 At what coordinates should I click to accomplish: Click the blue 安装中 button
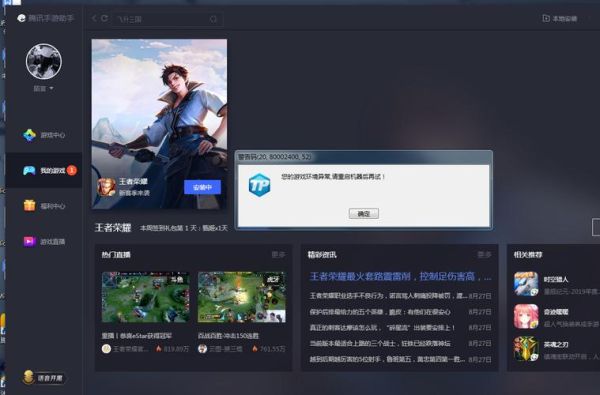click(x=202, y=187)
